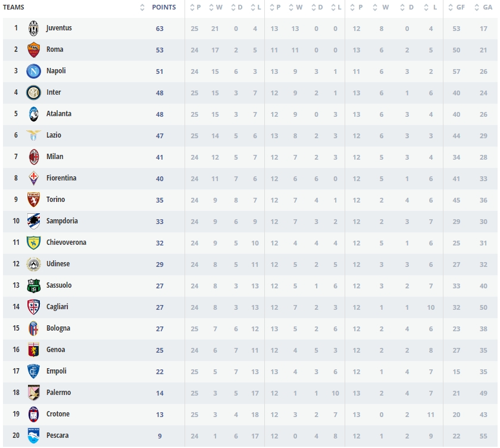Click the Roma club crest
The height and width of the screenshot is (448, 500).
[x=33, y=50]
